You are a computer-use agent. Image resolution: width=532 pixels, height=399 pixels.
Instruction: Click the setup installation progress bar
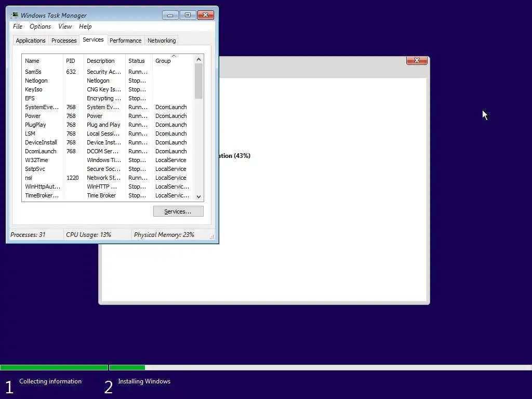[x=266, y=367]
